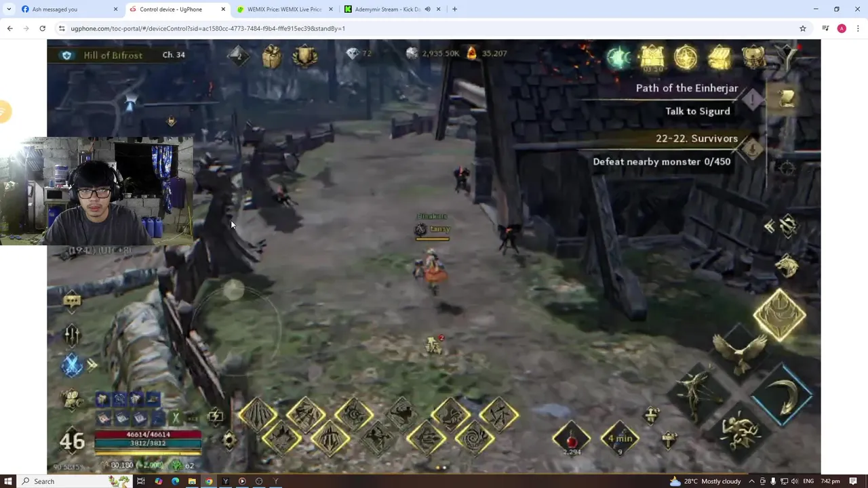868x488 pixels.
Task: Open the browser three-dot menu
Action: (859, 28)
